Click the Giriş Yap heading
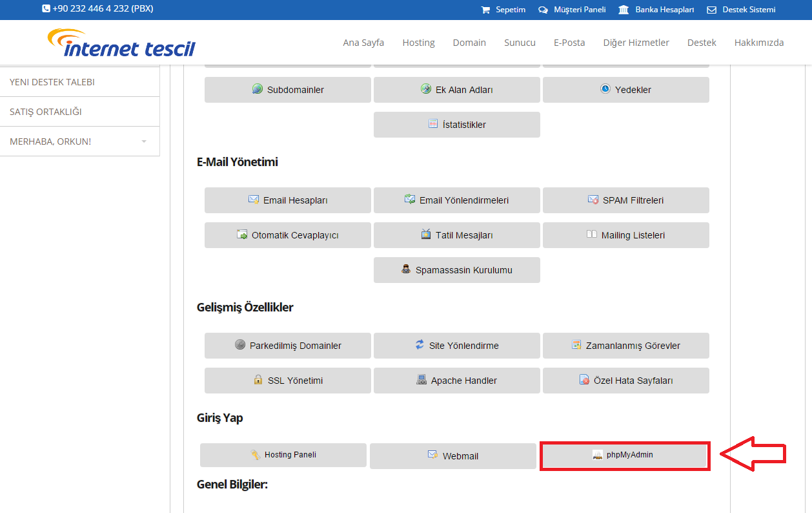Screen dimensions: 812x513 (220, 418)
